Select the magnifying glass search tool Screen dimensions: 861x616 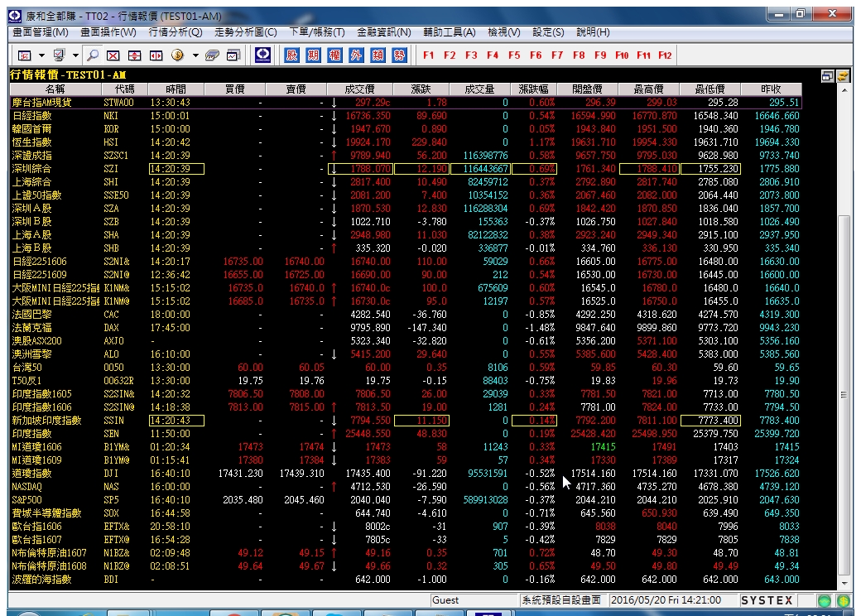pos(93,55)
